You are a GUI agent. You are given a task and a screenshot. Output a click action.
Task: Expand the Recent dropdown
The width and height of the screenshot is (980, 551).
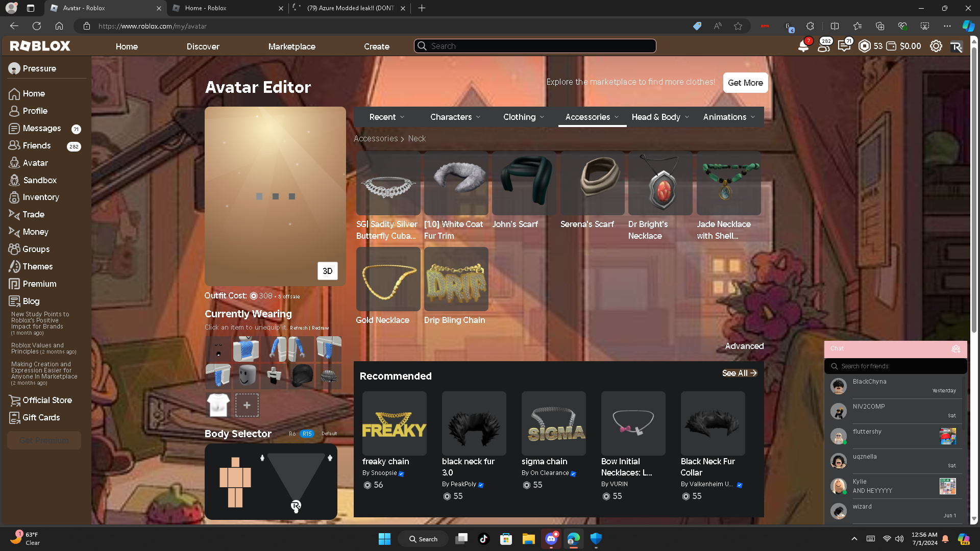[387, 117]
